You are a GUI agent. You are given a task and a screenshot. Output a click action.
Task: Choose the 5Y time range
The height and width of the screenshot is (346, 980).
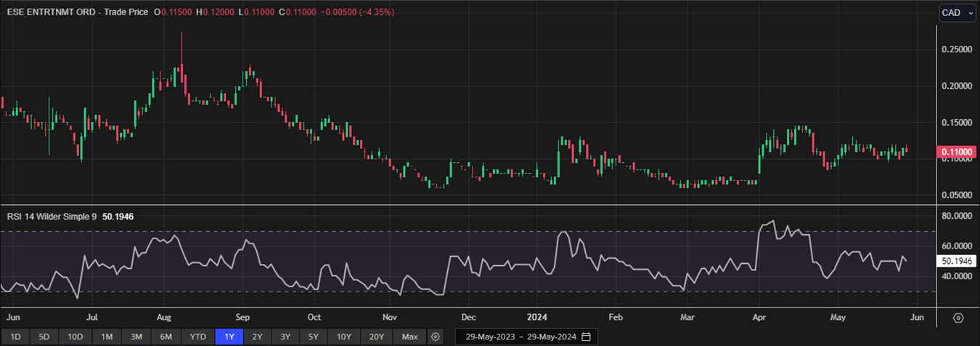(313, 337)
